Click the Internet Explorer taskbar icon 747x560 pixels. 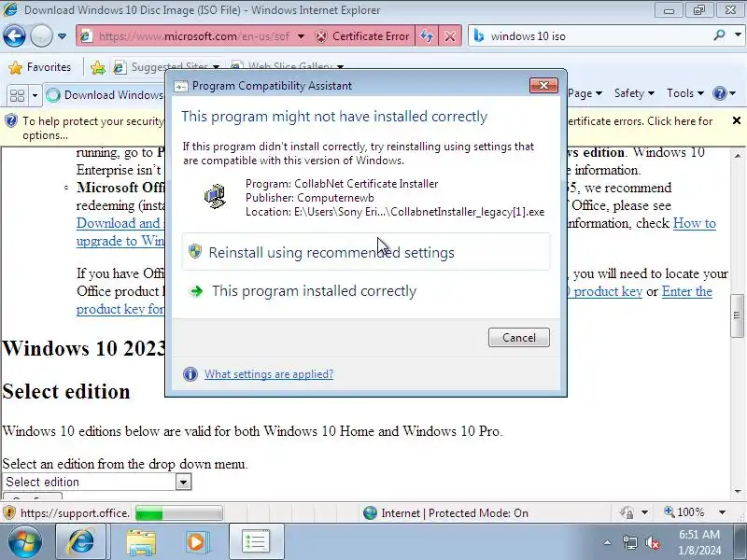click(x=81, y=542)
